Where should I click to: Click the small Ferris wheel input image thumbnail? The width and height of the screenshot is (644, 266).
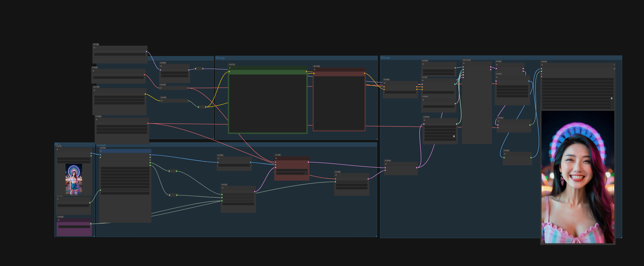tap(74, 179)
